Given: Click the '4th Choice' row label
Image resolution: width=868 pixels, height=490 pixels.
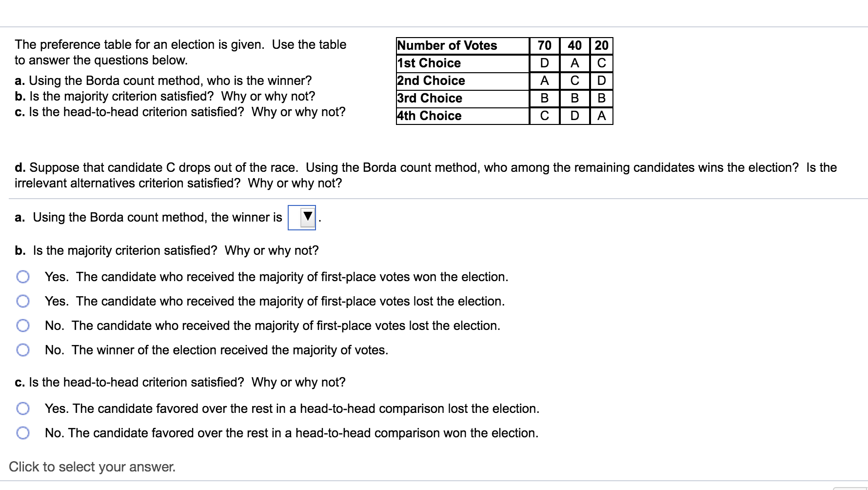Looking at the screenshot, I should point(429,116).
